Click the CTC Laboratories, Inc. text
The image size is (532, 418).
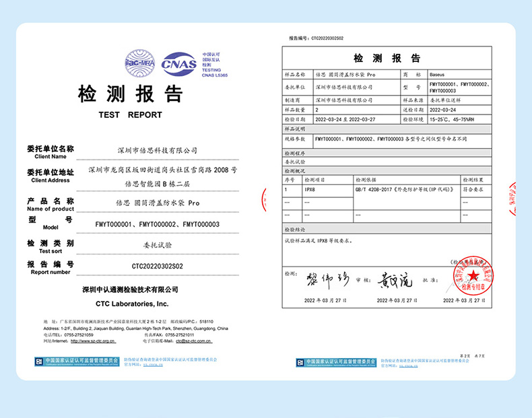[x=132, y=304]
